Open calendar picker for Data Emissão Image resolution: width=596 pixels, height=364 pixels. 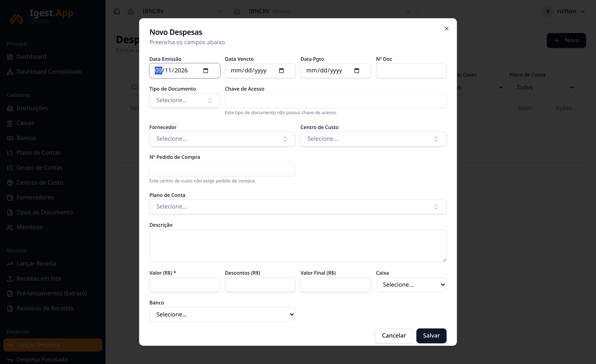(206, 71)
